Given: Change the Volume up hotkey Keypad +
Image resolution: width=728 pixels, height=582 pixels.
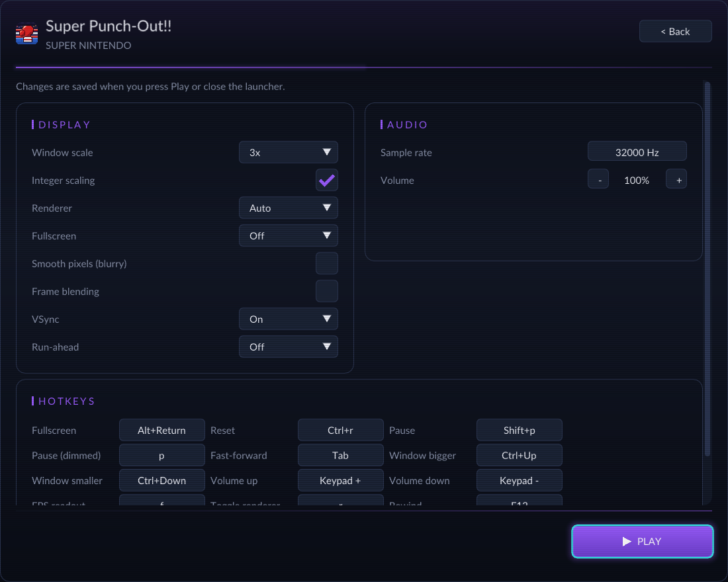Looking at the screenshot, I should tap(340, 480).
